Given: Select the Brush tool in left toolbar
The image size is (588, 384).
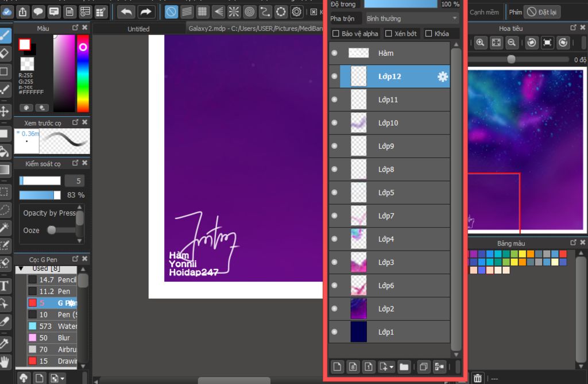Looking at the screenshot, I should tap(5, 36).
